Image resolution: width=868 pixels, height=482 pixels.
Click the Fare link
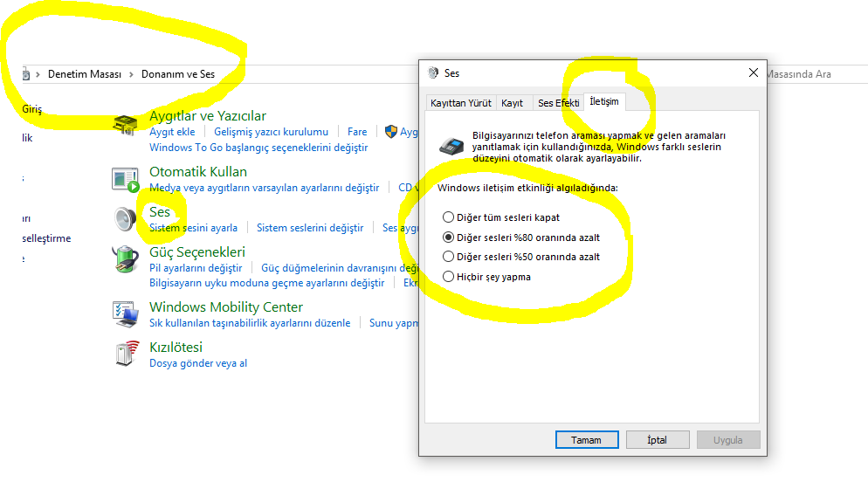357,132
